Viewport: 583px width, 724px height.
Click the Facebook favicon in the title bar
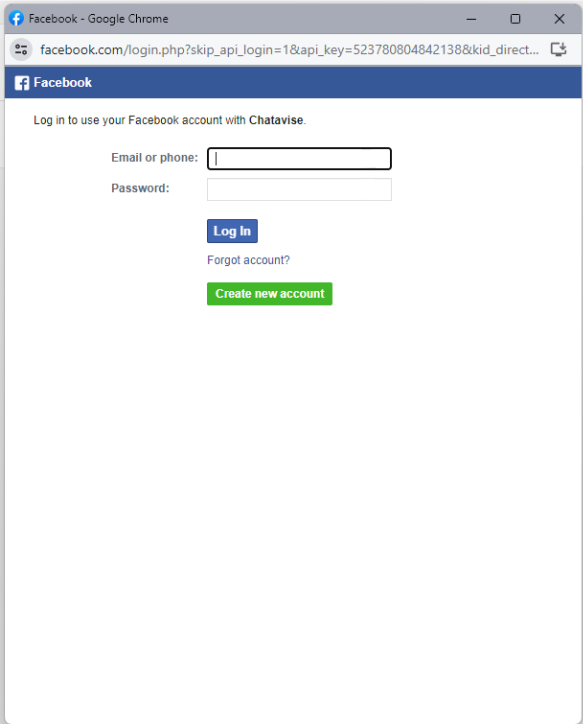(x=17, y=18)
